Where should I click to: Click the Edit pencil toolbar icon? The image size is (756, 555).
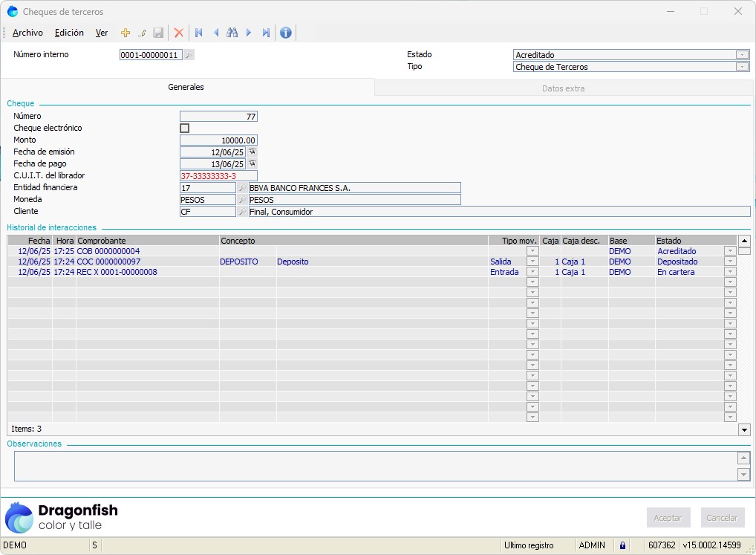click(x=141, y=33)
